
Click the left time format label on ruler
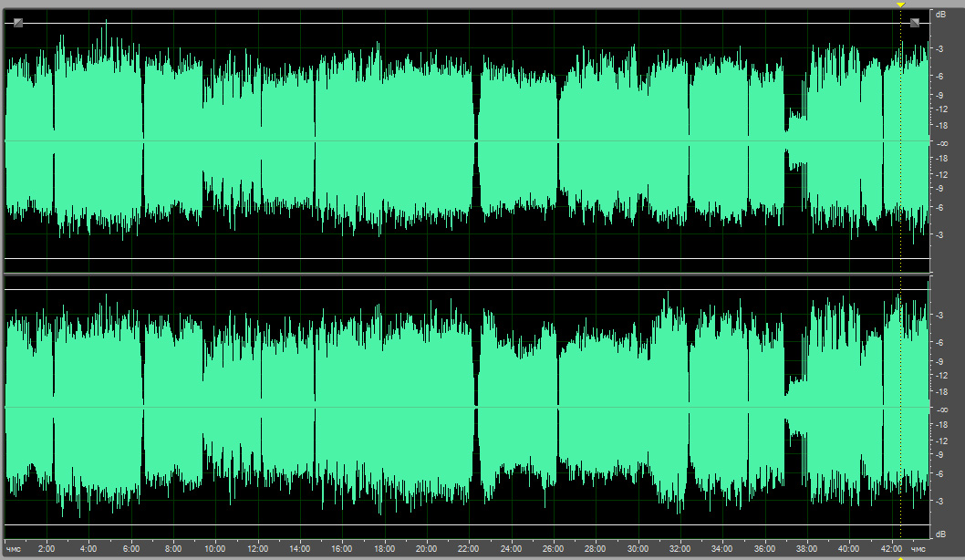click(13, 549)
